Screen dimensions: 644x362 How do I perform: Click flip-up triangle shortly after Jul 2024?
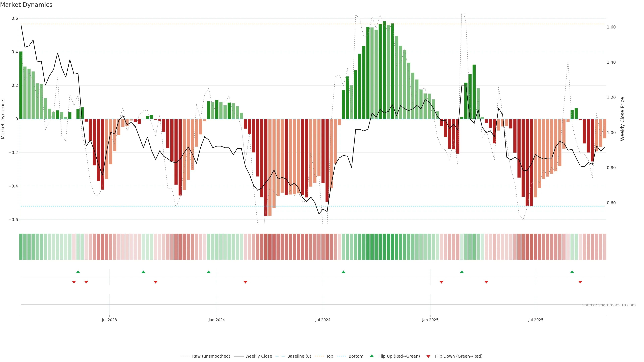(x=343, y=272)
